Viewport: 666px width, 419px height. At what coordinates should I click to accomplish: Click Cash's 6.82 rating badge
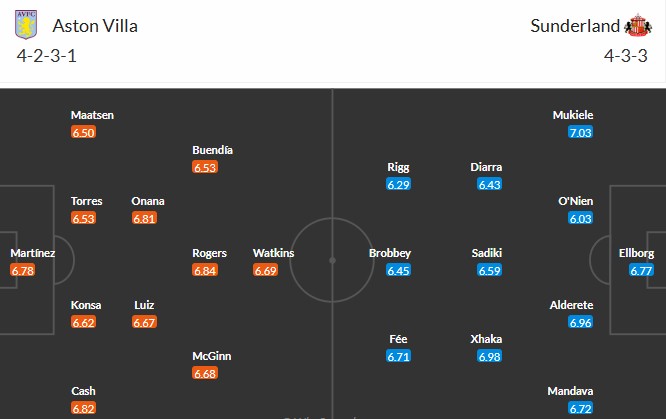(x=84, y=408)
